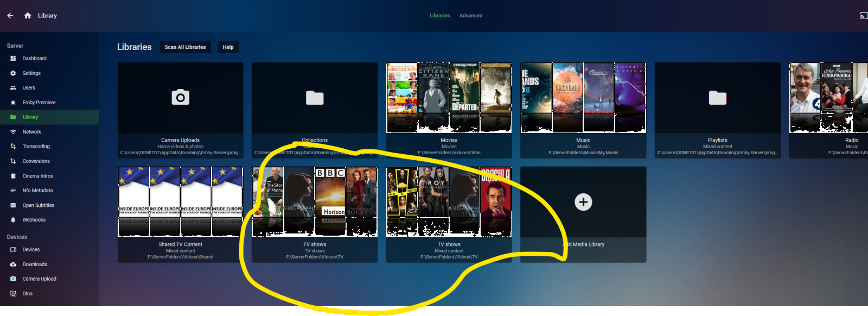Click the Cinema Intros film icon
The height and width of the screenshot is (316, 868).
tap(13, 176)
